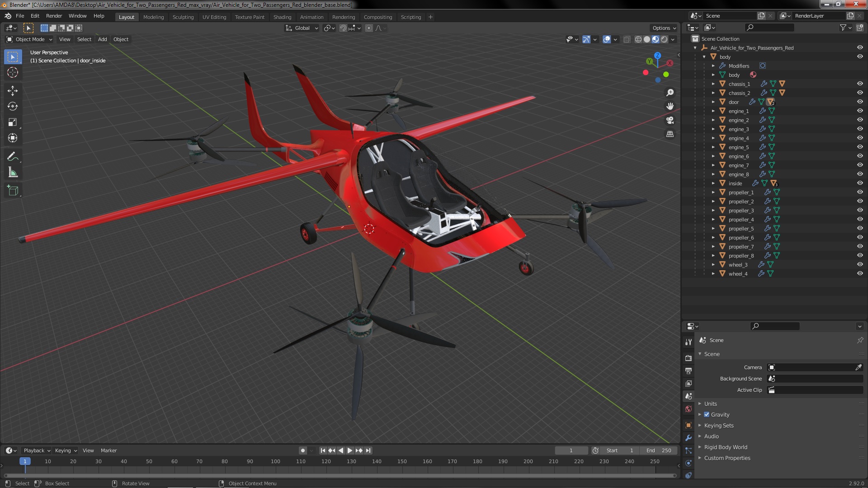
Task: Open the viewport Select menu
Action: click(x=84, y=39)
